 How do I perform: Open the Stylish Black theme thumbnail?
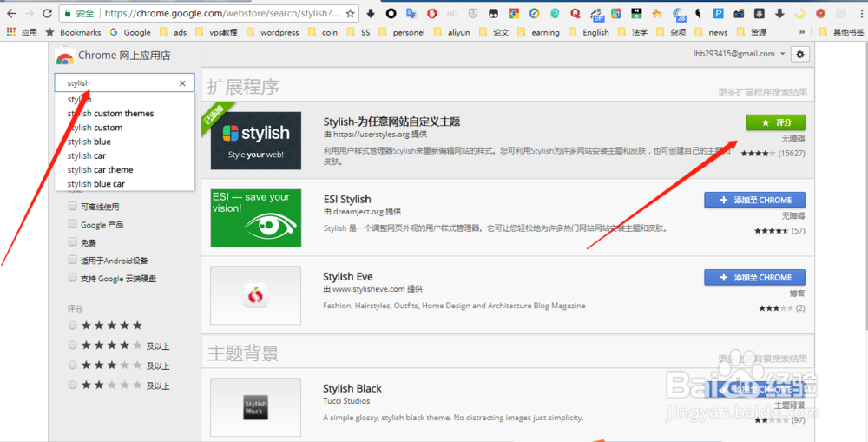[256, 407]
